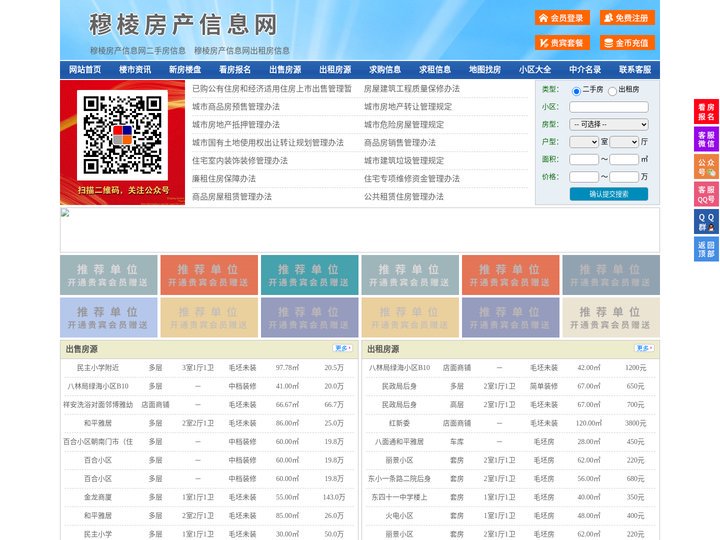Viewport: 720px width, 540px height.
Task: Open the 火电小区 rental listing
Action: [399, 516]
